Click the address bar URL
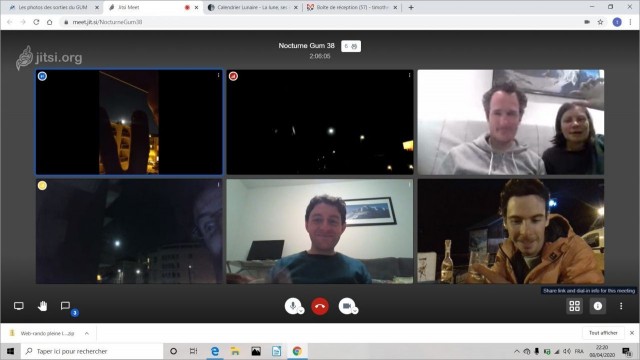Screen dimensions: 640x360 click(x=107, y=22)
